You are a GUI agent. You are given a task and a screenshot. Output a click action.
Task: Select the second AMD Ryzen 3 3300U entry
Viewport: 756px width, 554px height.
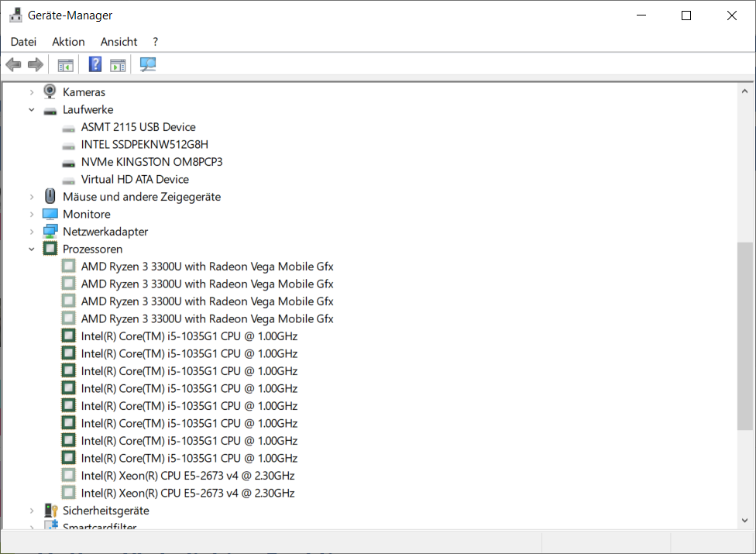[208, 284]
